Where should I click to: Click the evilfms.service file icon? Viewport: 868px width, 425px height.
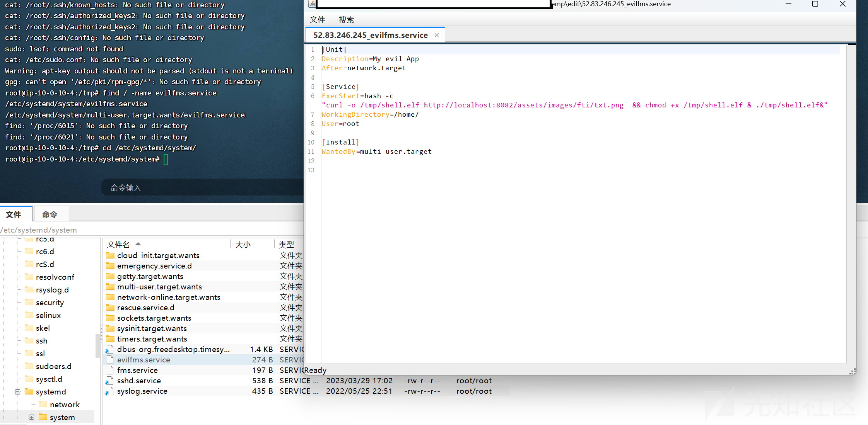point(110,360)
